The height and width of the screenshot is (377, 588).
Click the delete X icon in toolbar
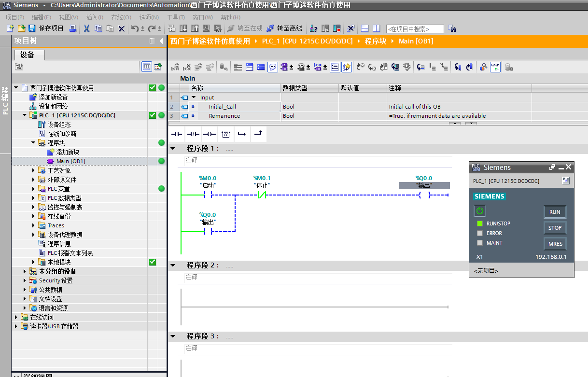pos(122,28)
